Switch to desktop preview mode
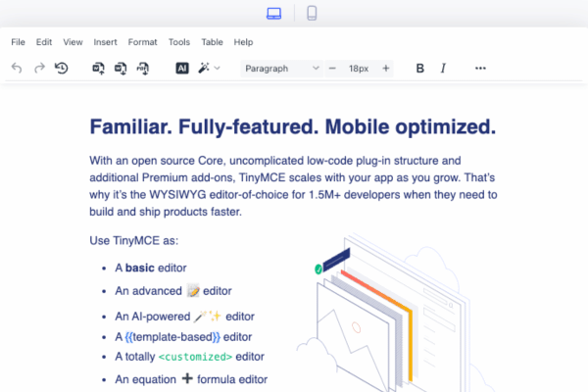Viewport: 588px width, 392px height. pyautogui.click(x=273, y=14)
